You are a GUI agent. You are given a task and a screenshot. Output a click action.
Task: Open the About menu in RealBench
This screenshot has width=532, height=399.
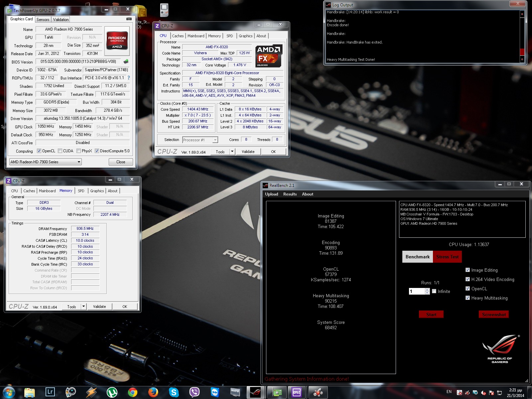[x=308, y=194]
